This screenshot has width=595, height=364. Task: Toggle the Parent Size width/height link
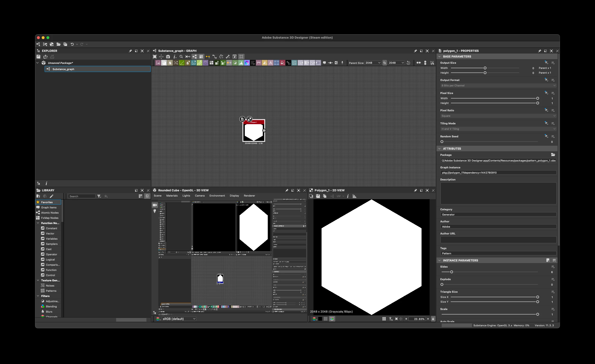tap(384, 63)
